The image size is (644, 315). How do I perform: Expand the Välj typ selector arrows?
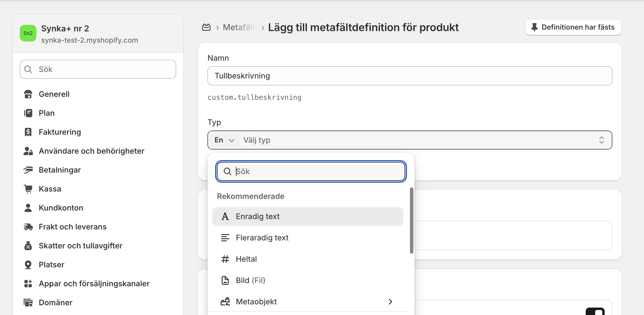click(x=601, y=140)
